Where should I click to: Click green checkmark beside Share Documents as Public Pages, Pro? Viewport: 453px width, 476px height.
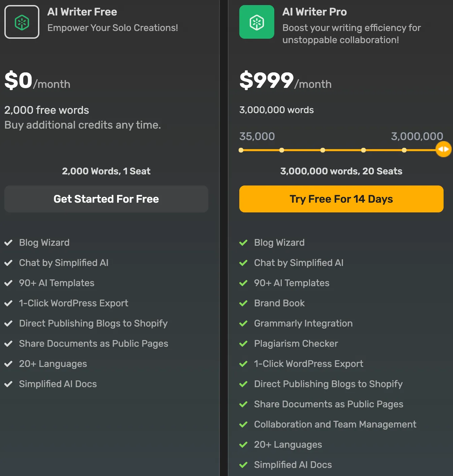[243, 404]
